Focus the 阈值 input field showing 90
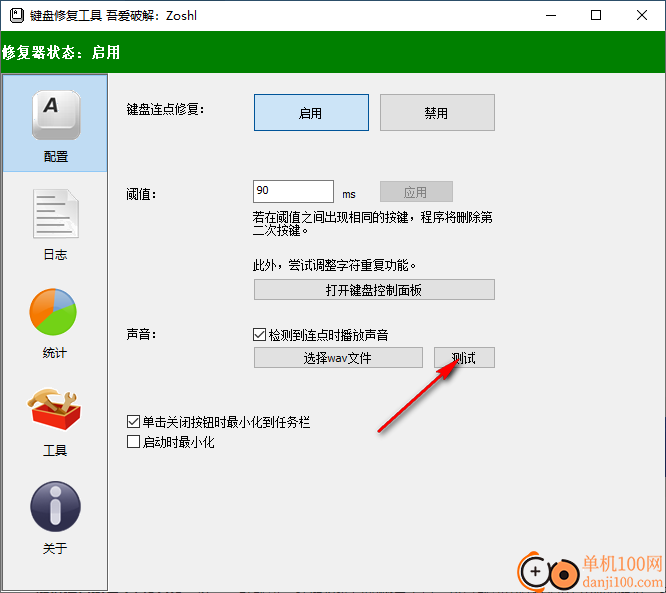Image resolution: width=666 pixels, height=593 pixels. pyautogui.click(x=293, y=191)
